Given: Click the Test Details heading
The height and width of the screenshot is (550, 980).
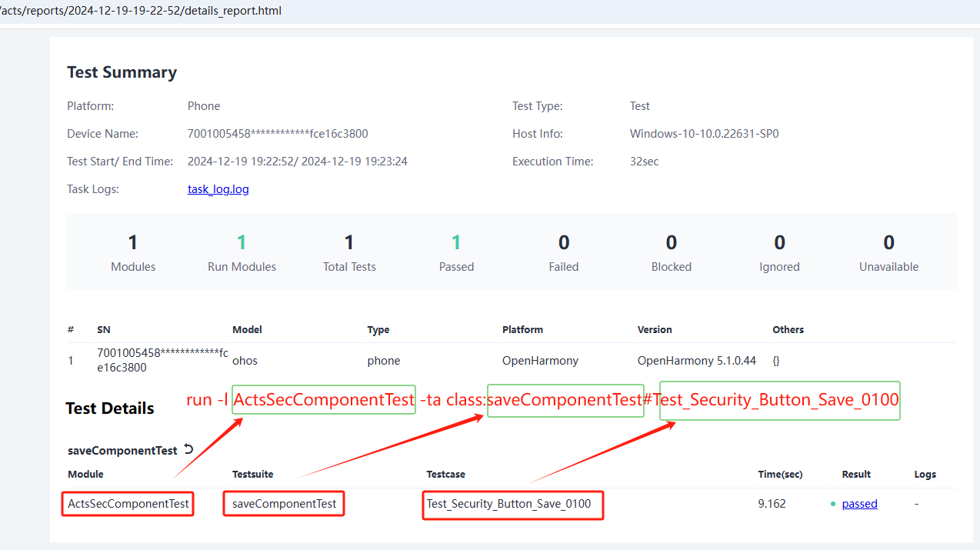Looking at the screenshot, I should pos(110,408).
